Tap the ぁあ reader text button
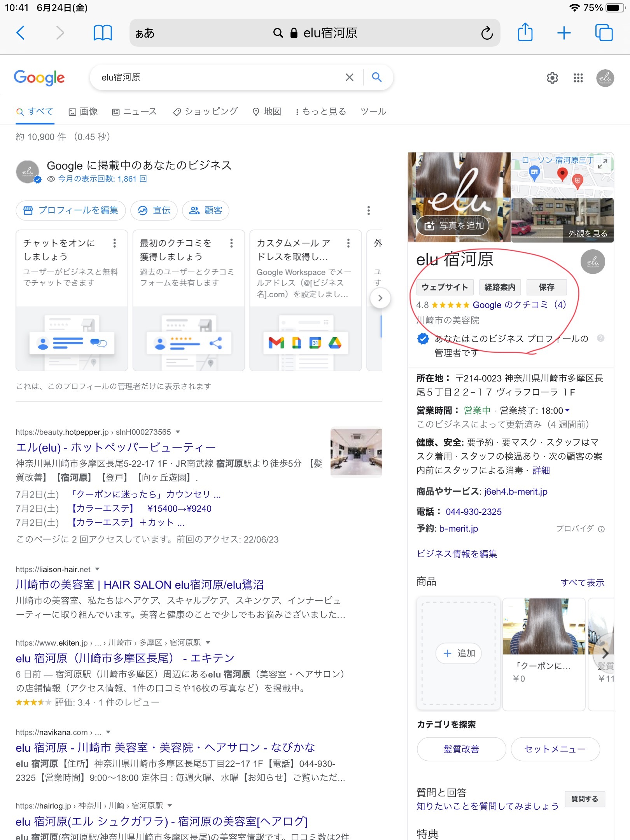 click(145, 33)
